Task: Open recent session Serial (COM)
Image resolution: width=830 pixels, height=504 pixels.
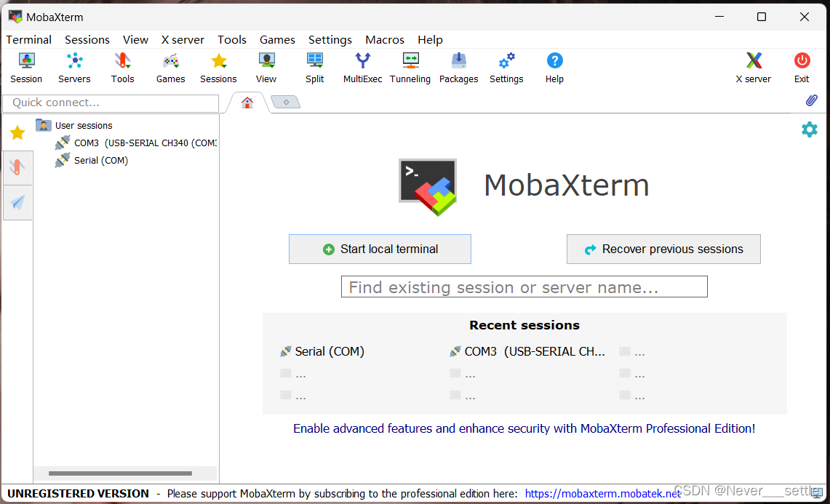Action: 322,351
